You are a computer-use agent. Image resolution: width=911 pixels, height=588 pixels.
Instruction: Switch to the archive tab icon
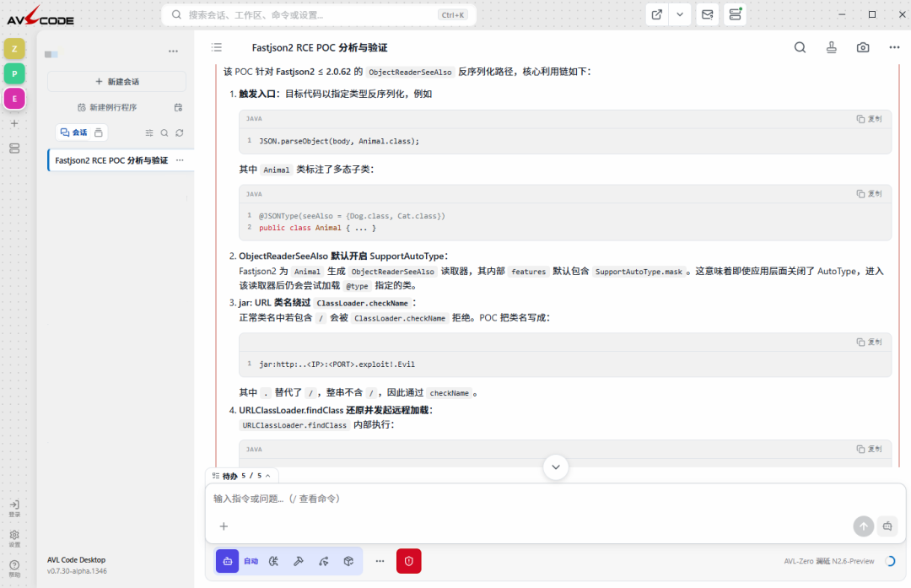pos(99,132)
